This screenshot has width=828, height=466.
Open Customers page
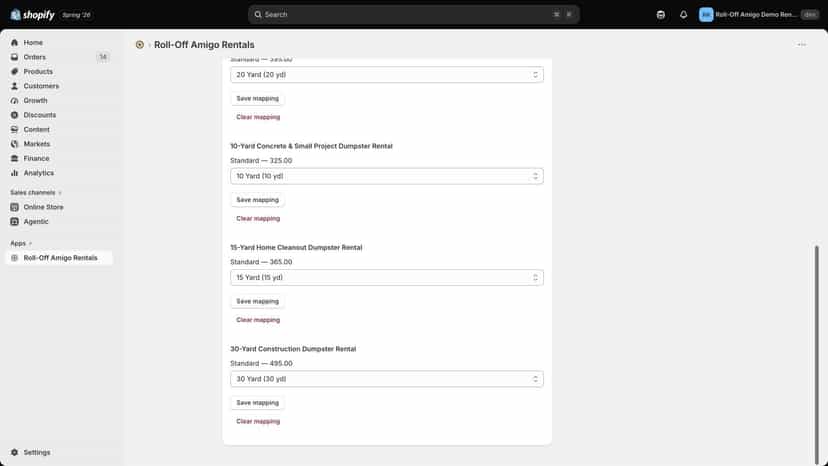pos(41,86)
